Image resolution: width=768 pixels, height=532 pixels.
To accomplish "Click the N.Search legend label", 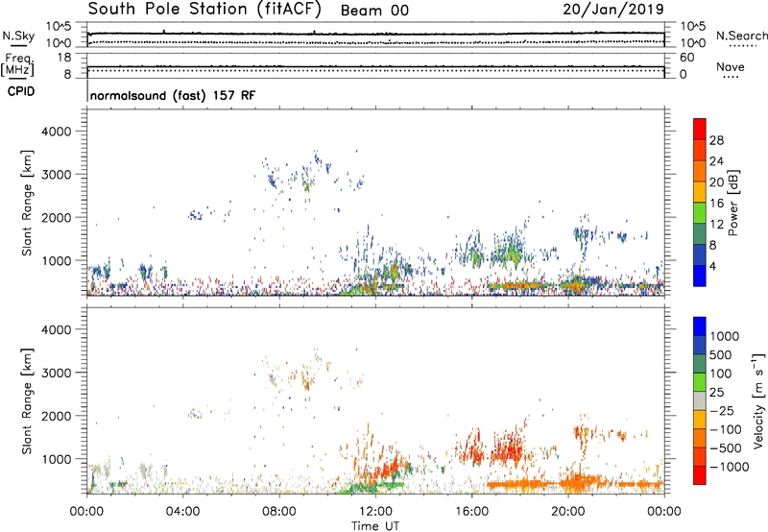I will (741, 36).
